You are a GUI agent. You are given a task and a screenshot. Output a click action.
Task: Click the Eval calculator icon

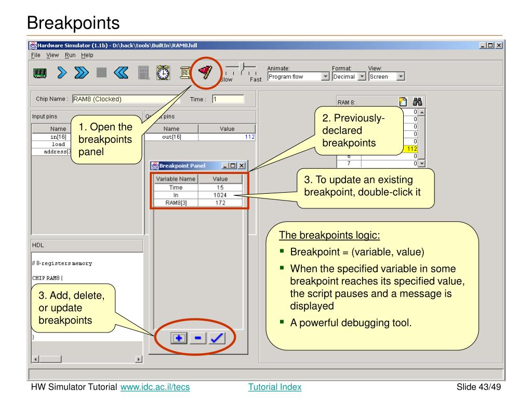(144, 73)
